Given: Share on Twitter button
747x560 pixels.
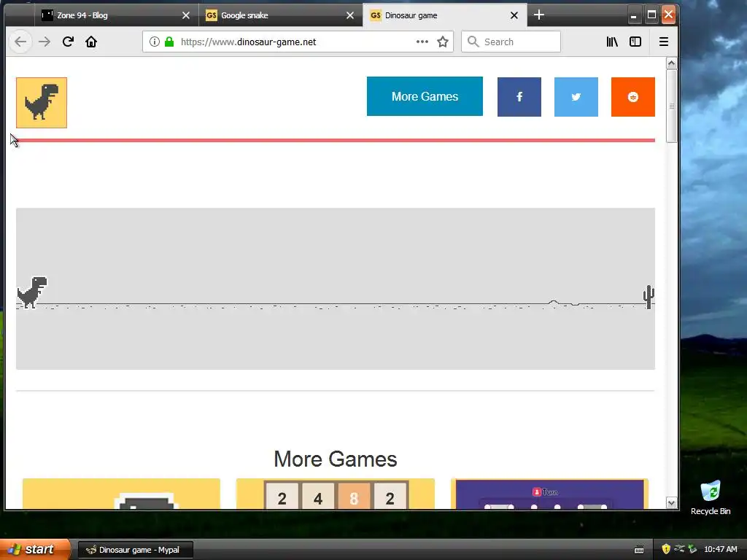Looking at the screenshot, I should point(576,97).
